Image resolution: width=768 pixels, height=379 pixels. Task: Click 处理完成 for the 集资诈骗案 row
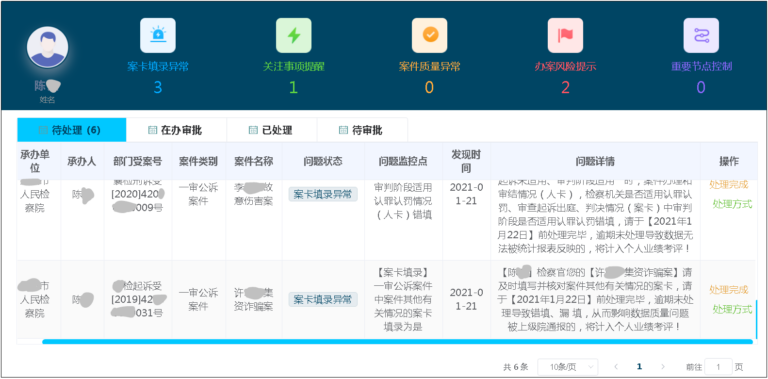(729, 289)
